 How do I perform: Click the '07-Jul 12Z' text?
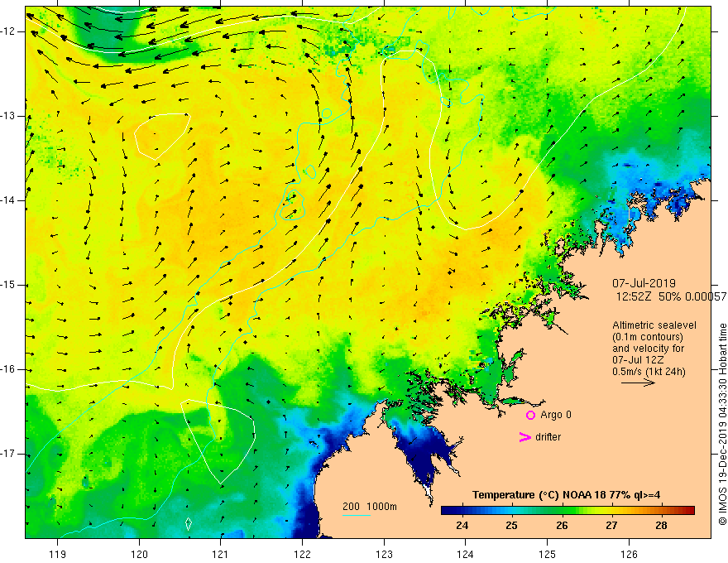[638, 360]
